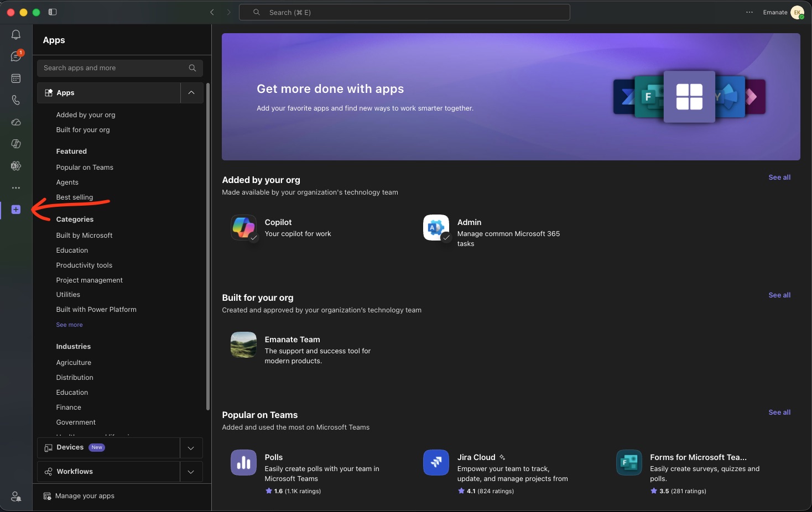This screenshot has height=512, width=812.
Task: Go forward with the right arrow
Action: [x=228, y=12]
